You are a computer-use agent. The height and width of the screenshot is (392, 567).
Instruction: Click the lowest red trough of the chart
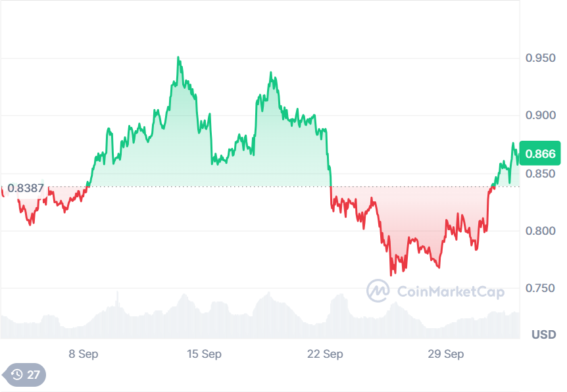pos(391,274)
